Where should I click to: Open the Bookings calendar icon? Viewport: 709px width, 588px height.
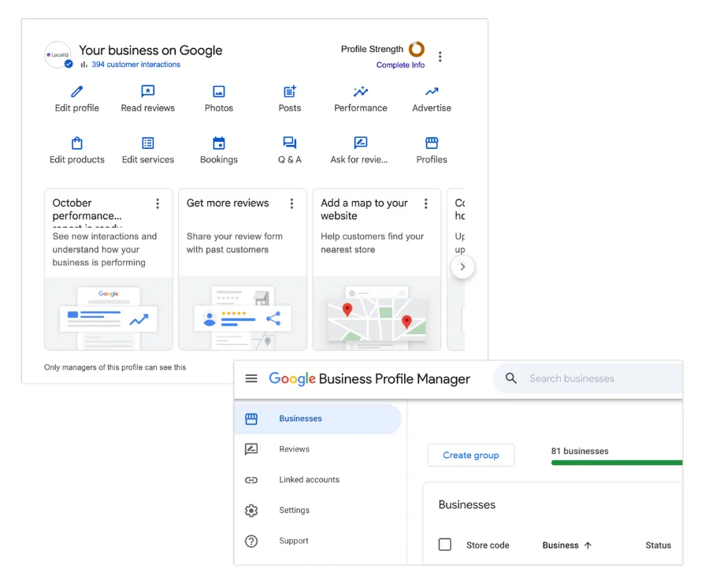coord(218,142)
